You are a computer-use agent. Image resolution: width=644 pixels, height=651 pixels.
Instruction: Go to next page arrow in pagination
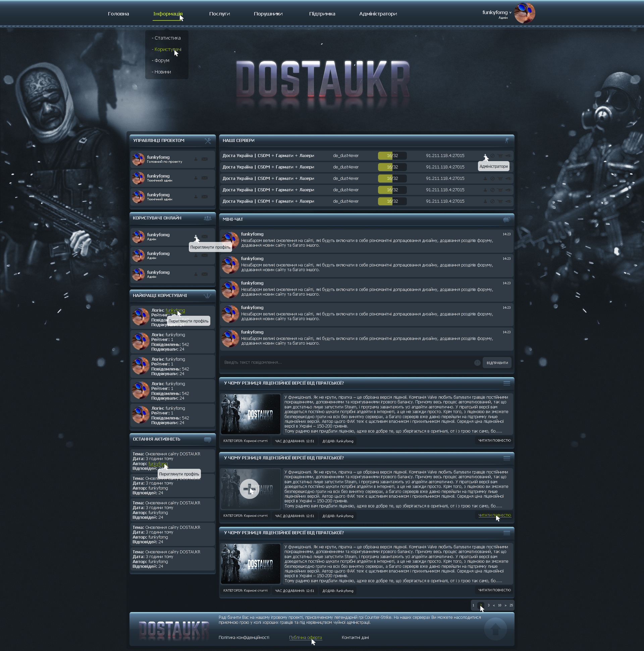pos(505,605)
